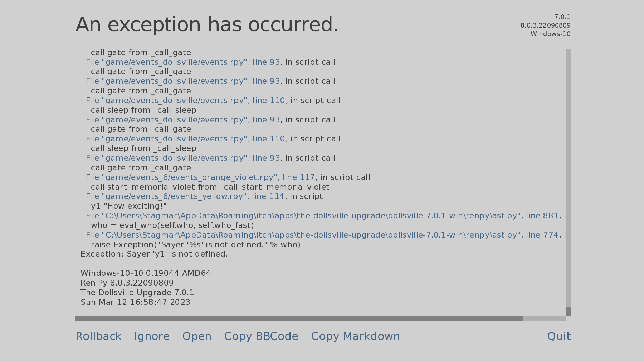The height and width of the screenshot is (361, 644).
Task: Click the 'An exception has occurred.' heading
Action: pyautogui.click(x=207, y=25)
